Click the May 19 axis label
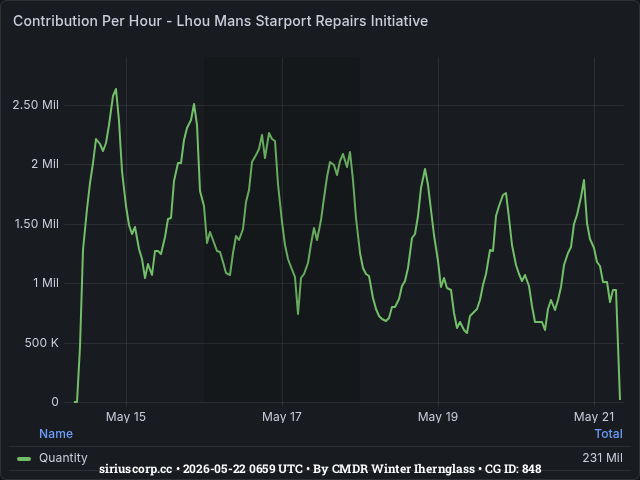The image size is (640, 480). click(438, 417)
